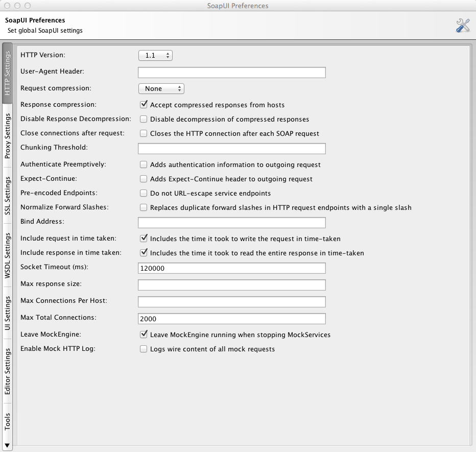Go to the Editor Settings tab
The width and height of the screenshot is (476, 452).
[8, 371]
